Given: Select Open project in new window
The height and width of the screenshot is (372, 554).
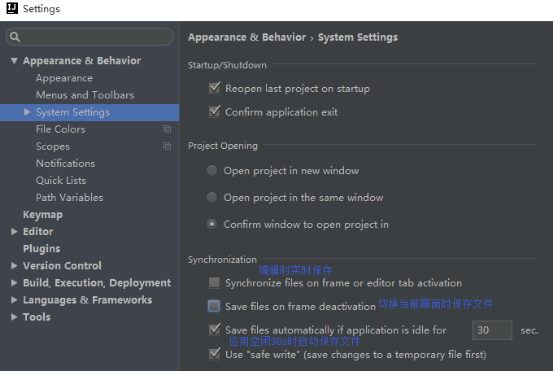Looking at the screenshot, I should point(212,170).
